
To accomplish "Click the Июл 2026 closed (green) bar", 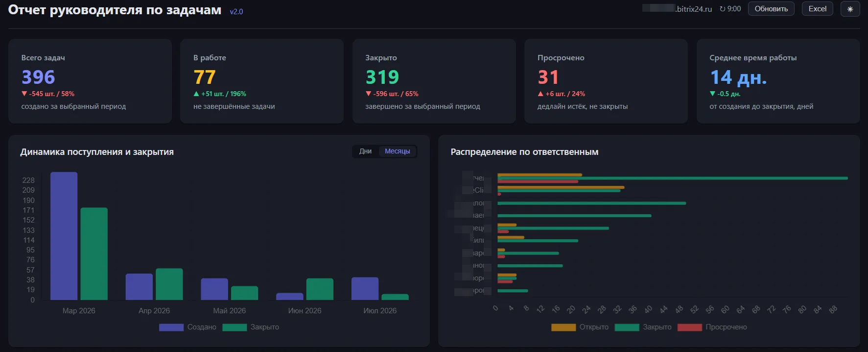I will coord(395,297).
